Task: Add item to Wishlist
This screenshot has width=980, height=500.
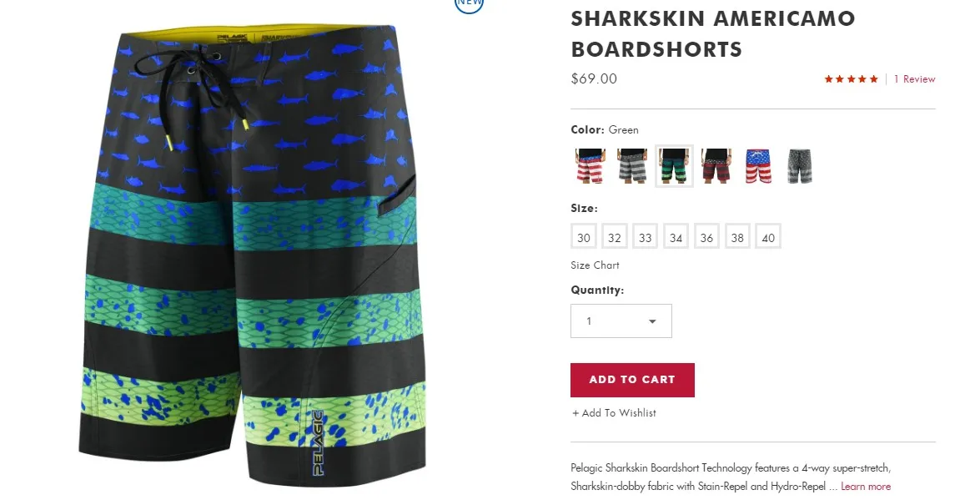Action: click(x=614, y=413)
